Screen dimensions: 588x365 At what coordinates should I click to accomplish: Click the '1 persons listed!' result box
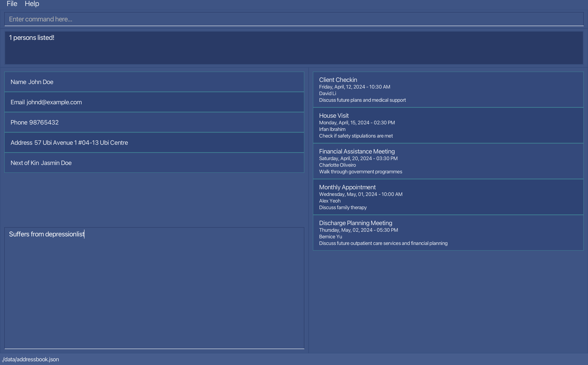pos(294,48)
